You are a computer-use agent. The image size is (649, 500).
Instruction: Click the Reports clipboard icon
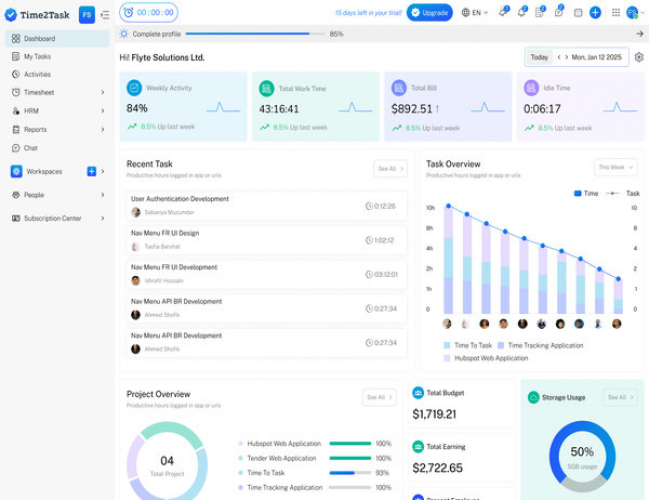point(16,130)
